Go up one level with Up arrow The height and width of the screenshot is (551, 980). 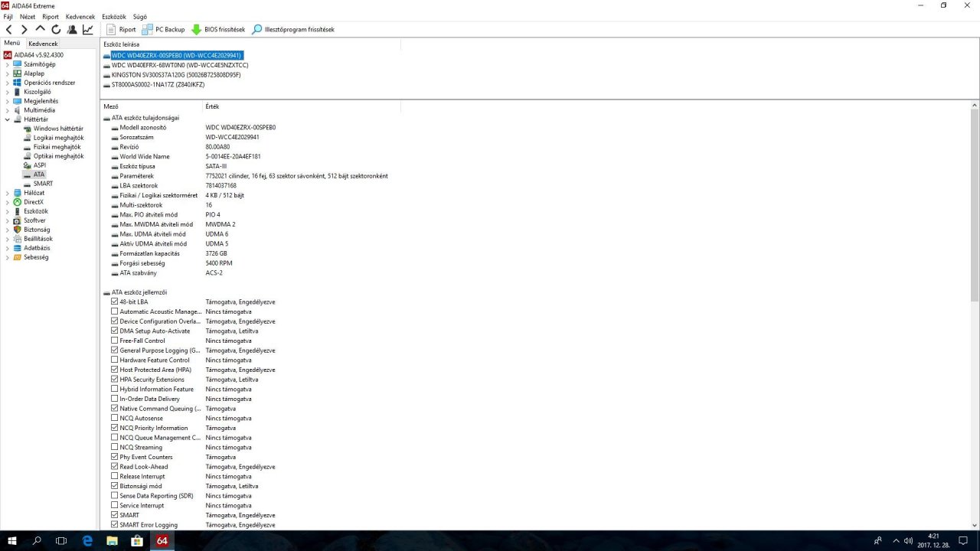41,29
